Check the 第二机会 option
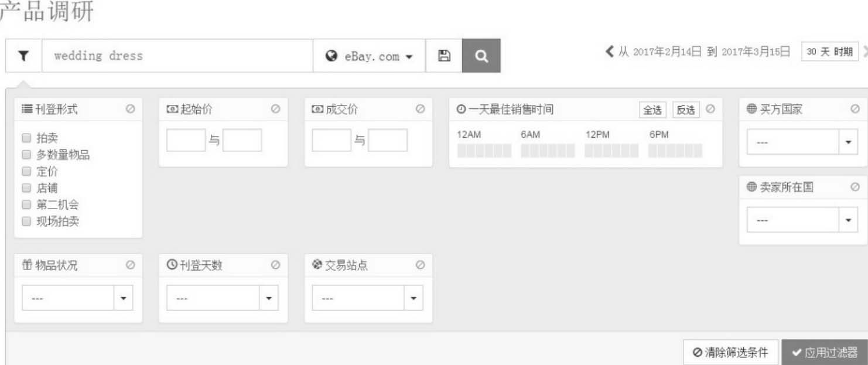This screenshot has width=868, height=365. (26, 204)
